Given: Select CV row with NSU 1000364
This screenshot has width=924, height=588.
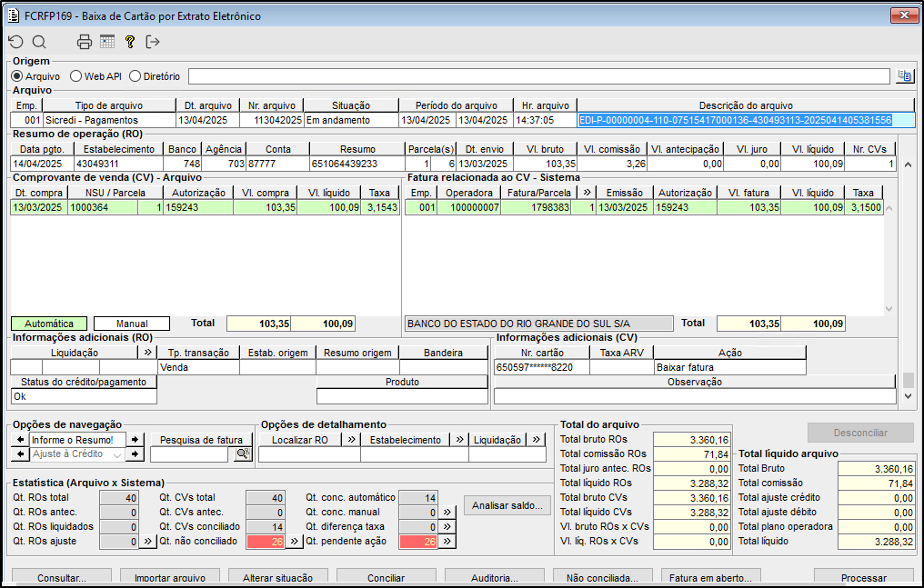Looking at the screenshot, I should pos(205,207).
